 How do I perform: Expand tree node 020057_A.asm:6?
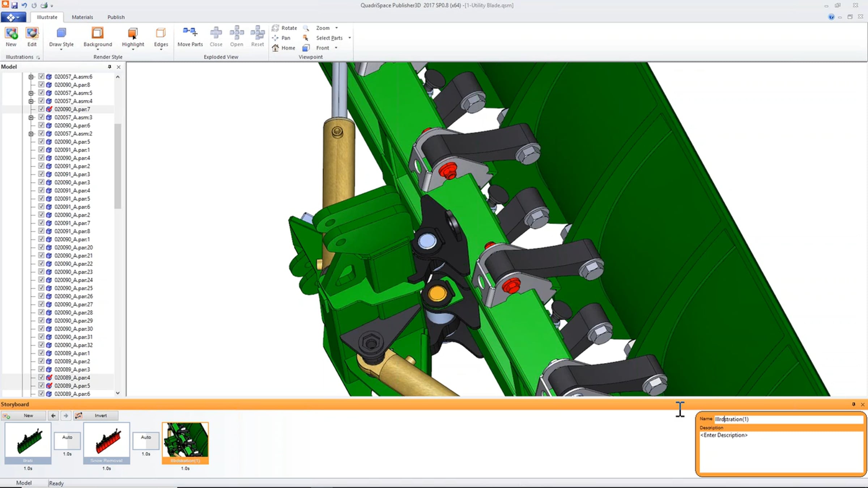tap(31, 77)
